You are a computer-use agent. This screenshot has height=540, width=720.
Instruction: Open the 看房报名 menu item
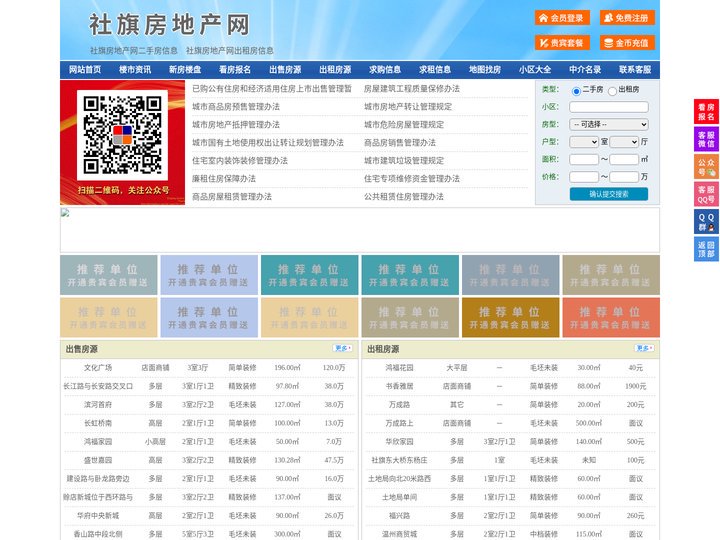click(235, 70)
